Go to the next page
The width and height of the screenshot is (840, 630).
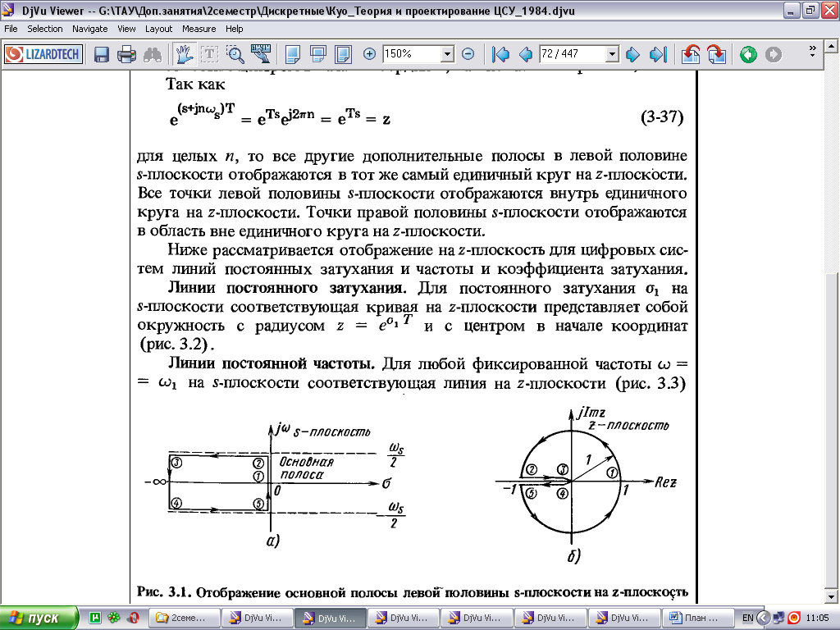pyautogui.click(x=632, y=54)
